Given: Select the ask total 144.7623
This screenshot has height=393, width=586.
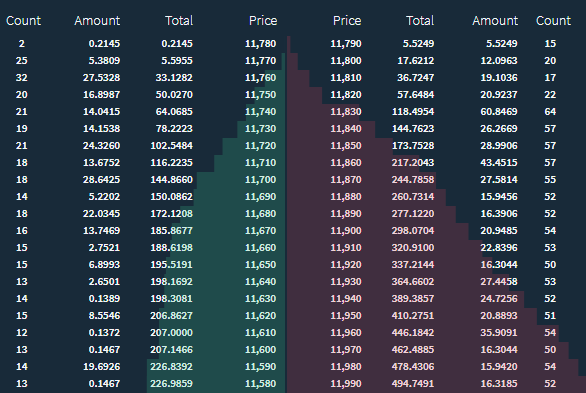Looking at the screenshot, I should point(413,129).
